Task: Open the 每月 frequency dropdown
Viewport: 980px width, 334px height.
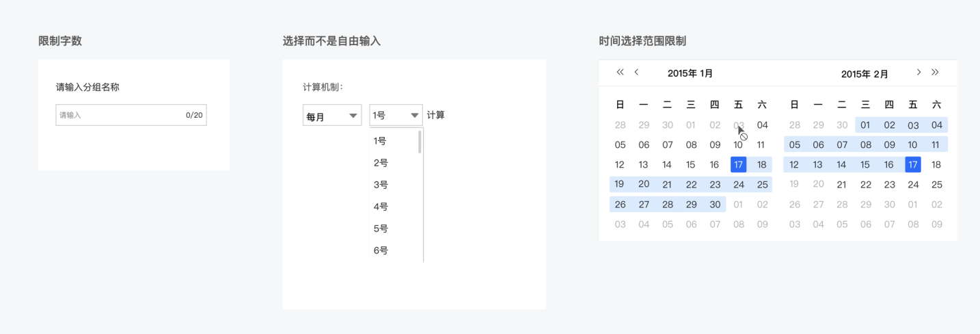Action: 332,116
